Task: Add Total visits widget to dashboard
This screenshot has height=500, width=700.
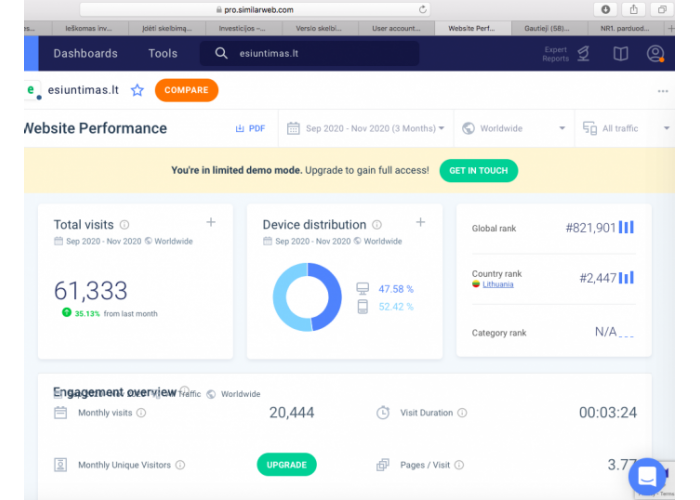Action: point(211,222)
